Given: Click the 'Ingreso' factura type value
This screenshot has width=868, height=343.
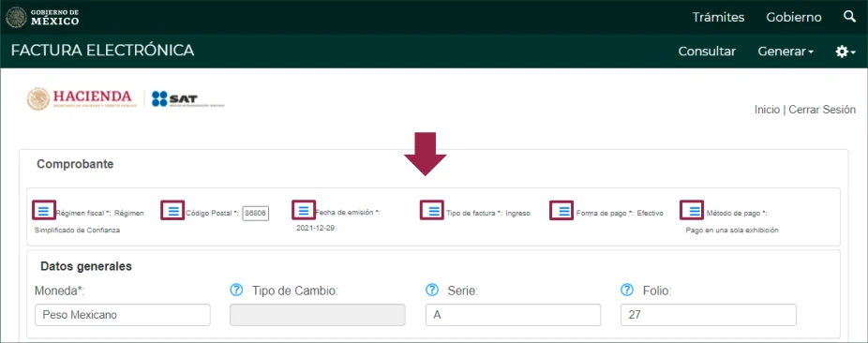Looking at the screenshot, I should click(518, 213).
